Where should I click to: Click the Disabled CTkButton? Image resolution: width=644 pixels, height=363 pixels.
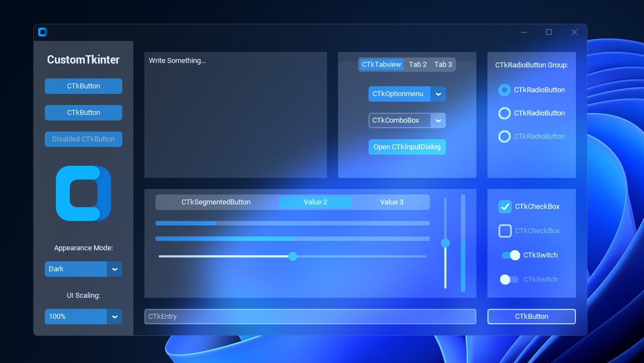83,139
